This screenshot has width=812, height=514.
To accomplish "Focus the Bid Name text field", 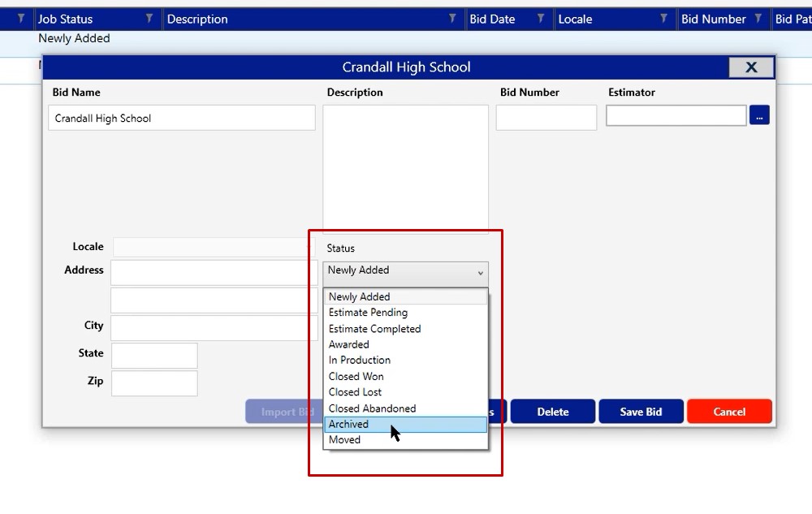I will pos(182,118).
